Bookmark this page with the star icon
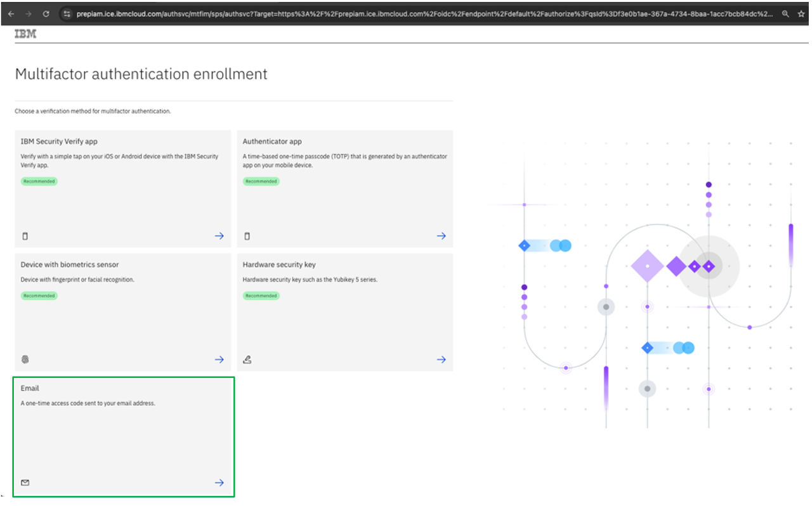The width and height of the screenshot is (812, 506). click(x=801, y=13)
